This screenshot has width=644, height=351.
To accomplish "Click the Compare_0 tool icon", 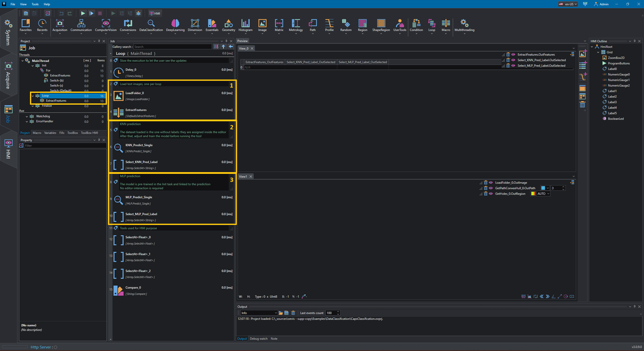I will tap(118, 290).
